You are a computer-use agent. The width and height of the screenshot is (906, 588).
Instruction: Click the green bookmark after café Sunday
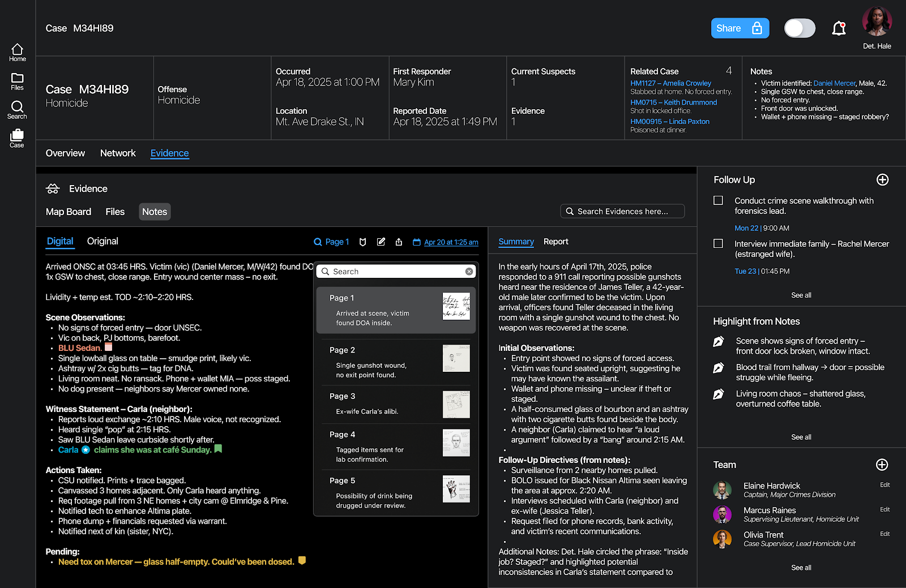[x=218, y=449]
